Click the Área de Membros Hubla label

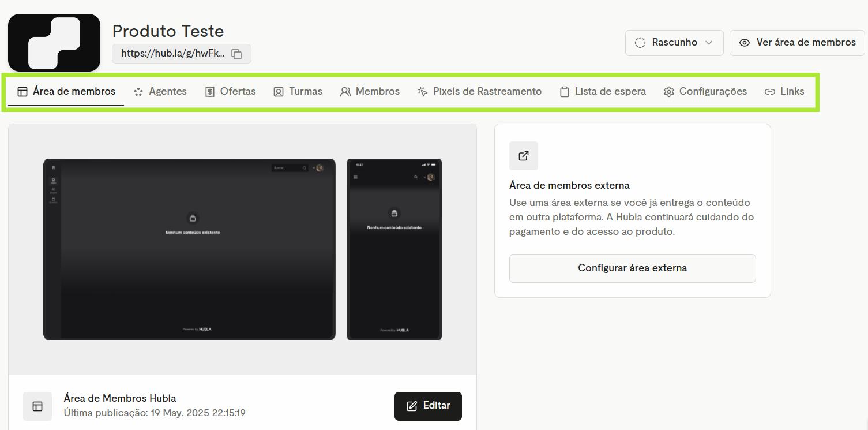tap(120, 398)
